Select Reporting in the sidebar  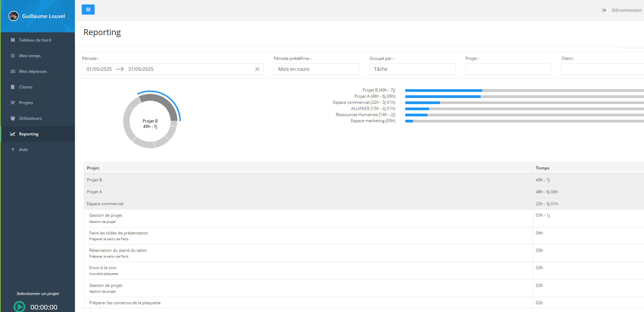coord(29,134)
